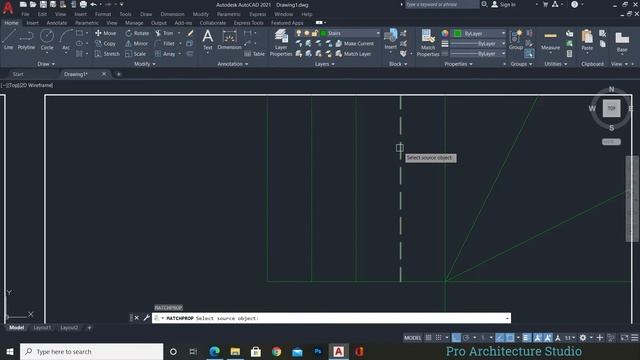The width and height of the screenshot is (640, 360).
Task: Open the Measure utility
Action: [x=550, y=40]
